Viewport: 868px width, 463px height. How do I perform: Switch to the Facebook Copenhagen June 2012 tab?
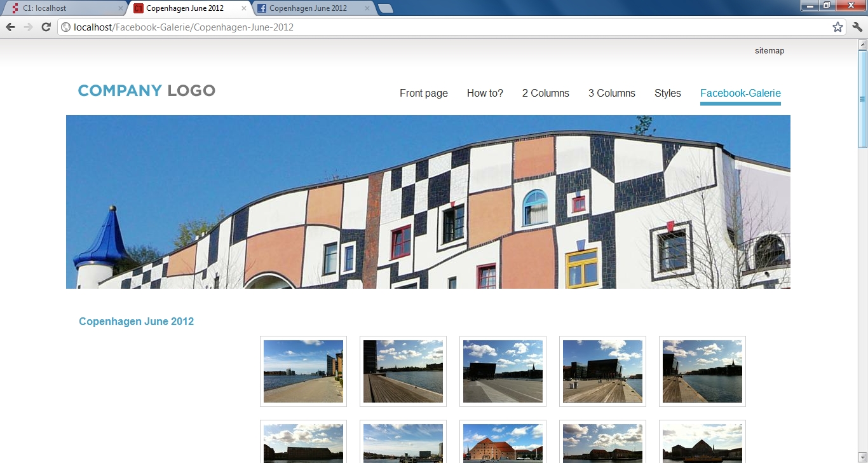[x=308, y=8]
